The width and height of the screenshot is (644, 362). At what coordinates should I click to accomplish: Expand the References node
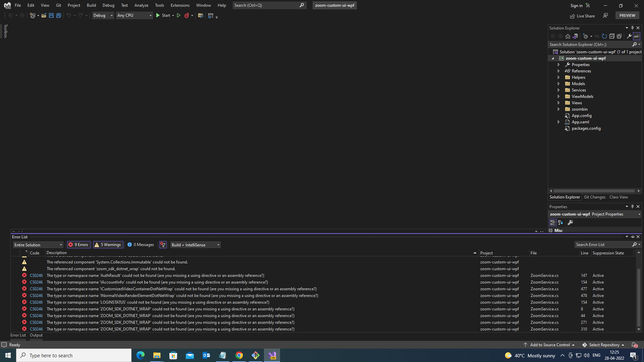[x=558, y=71]
